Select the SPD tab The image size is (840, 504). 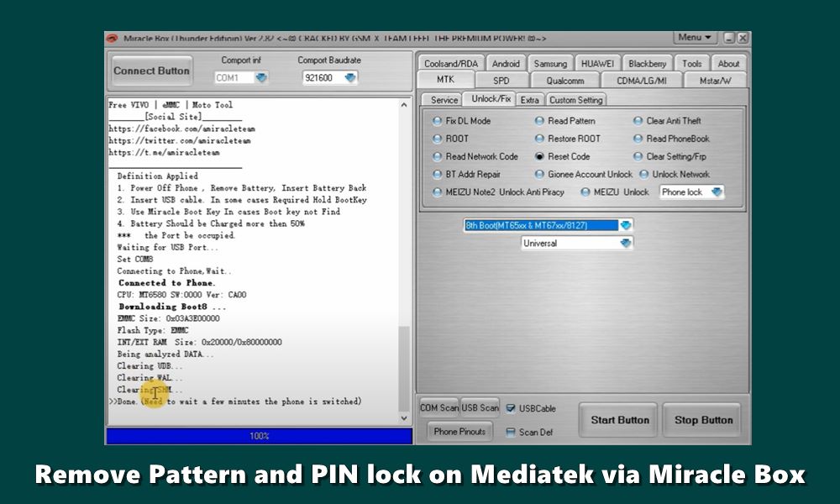pyautogui.click(x=501, y=81)
